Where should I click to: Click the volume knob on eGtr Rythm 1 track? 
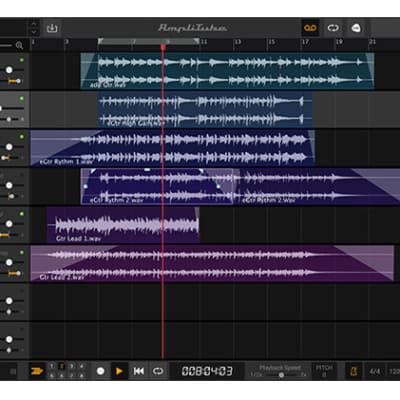pos(9,147)
